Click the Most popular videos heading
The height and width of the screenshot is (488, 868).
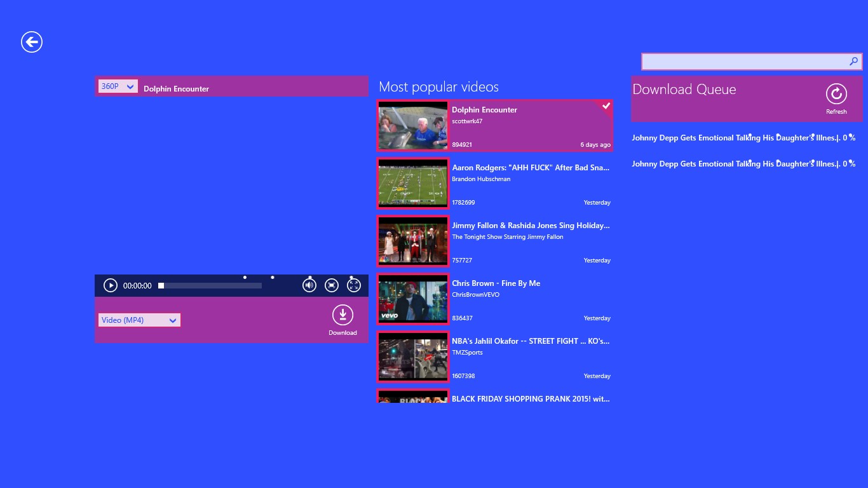click(x=438, y=87)
